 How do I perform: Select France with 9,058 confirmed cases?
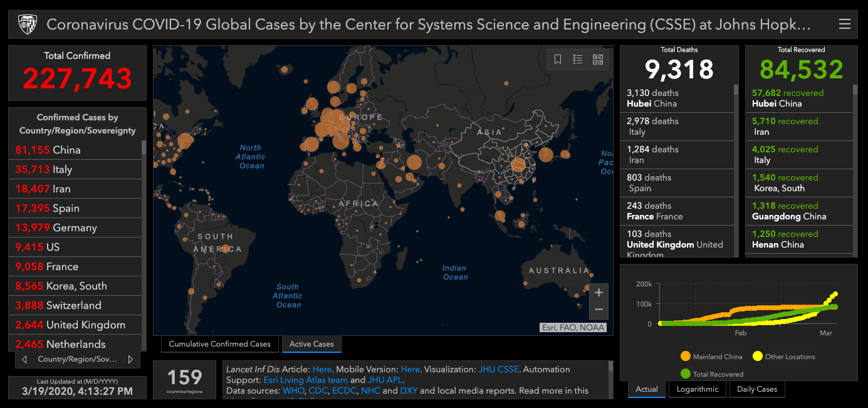click(x=75, y=266)
